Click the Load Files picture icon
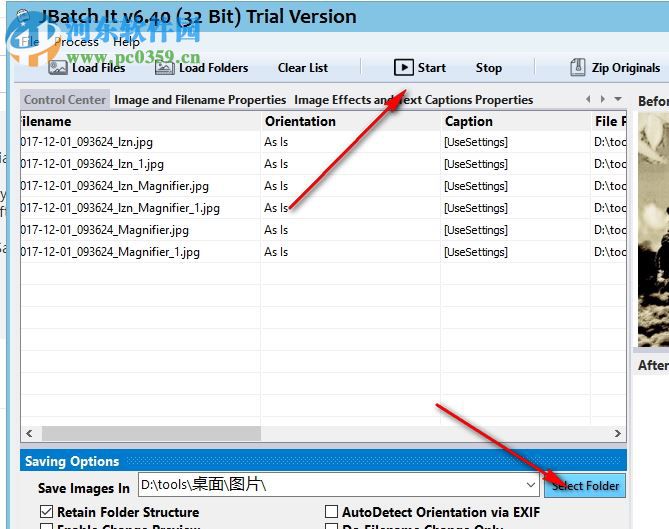 click(x=58, y=68)
